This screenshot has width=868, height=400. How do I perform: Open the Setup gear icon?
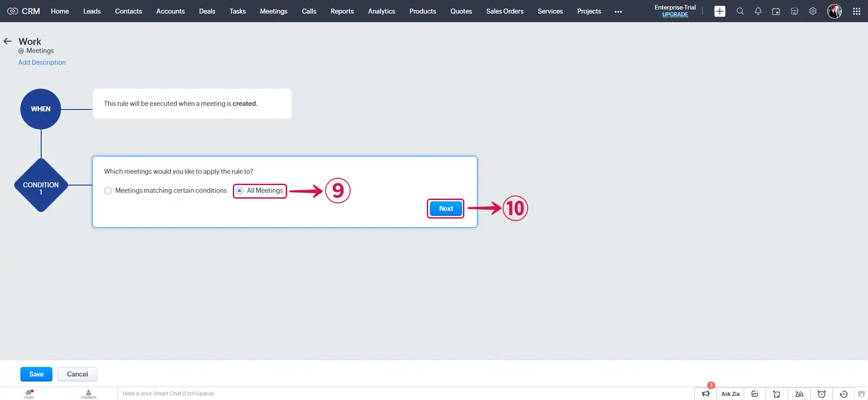tap(813, 11)
